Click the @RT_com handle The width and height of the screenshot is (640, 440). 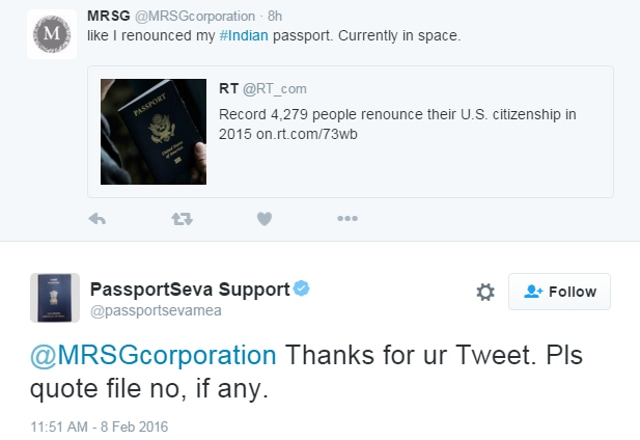pyautogui.click(x=275, y=89)
